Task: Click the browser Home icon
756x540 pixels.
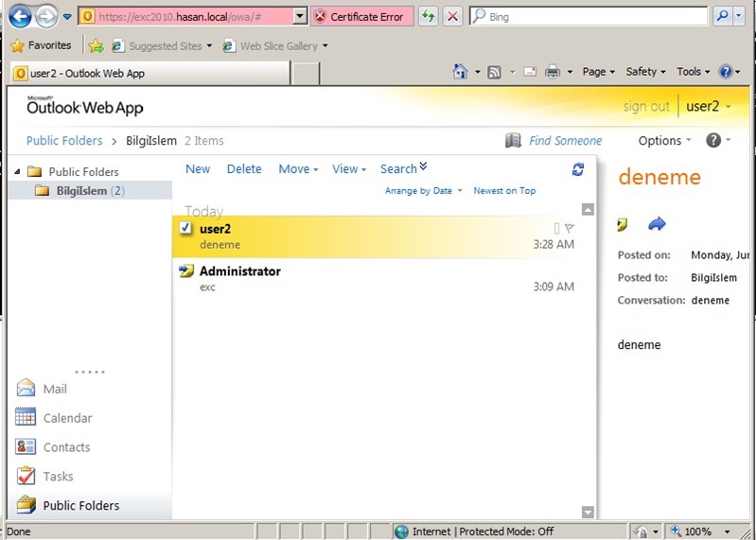Action: pyautogui.click(x=460, y=72)
